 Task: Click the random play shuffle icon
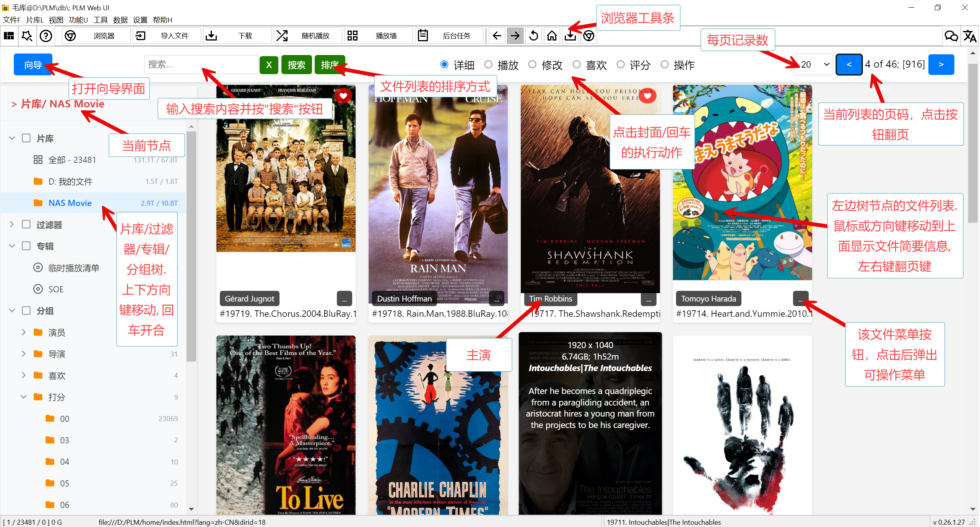tap(282, 36)
